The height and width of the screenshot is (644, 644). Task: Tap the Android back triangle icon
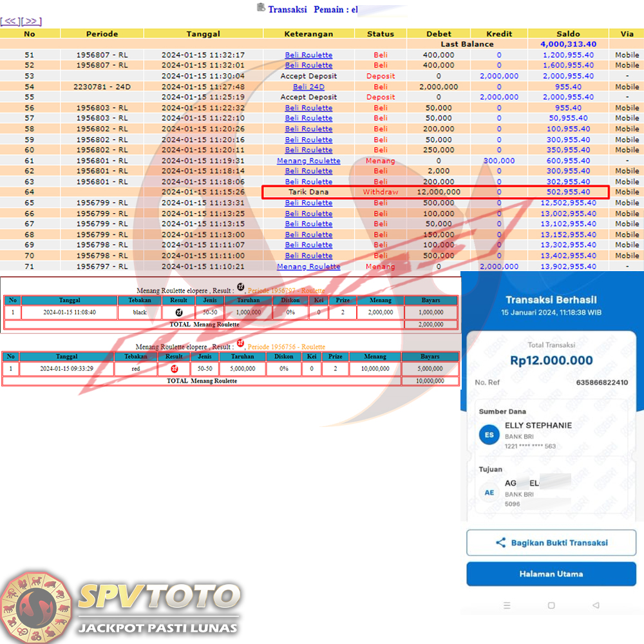pos(596,605)
